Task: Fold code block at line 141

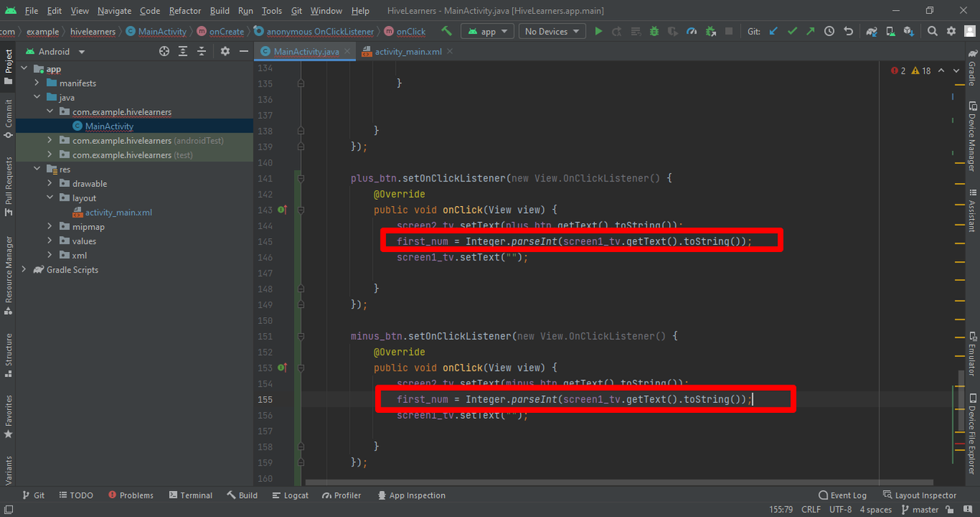Action: click(x=301, y=178)
